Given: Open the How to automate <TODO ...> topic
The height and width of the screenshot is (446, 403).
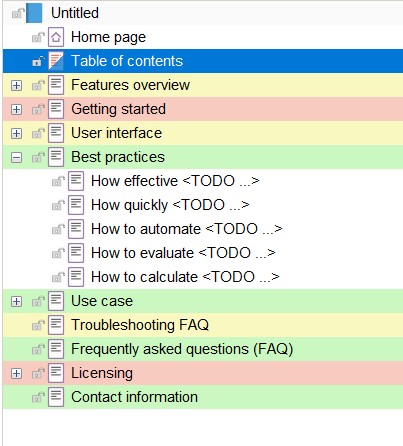Looking at the screenshot, I should [x=187, y=229].
